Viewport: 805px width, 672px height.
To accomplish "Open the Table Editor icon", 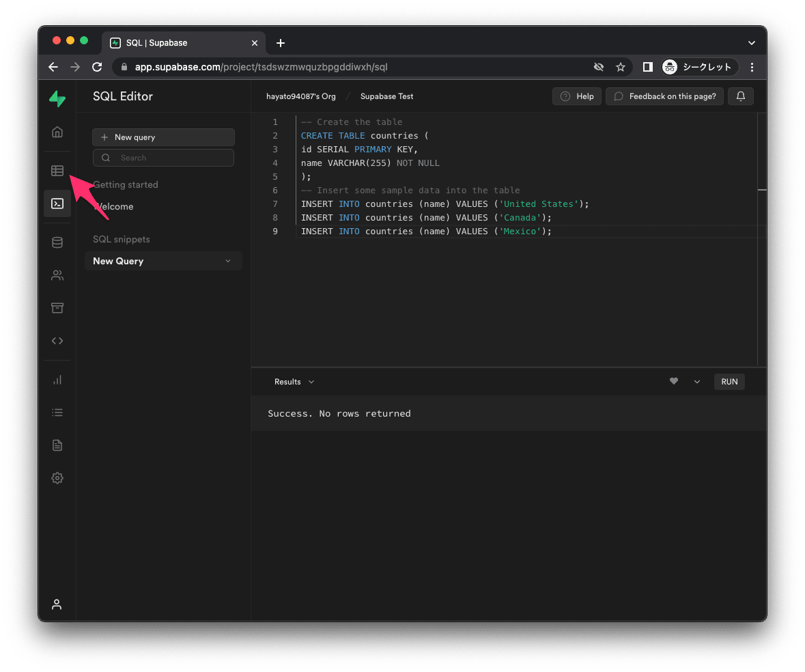I will [x=57, y=171].
